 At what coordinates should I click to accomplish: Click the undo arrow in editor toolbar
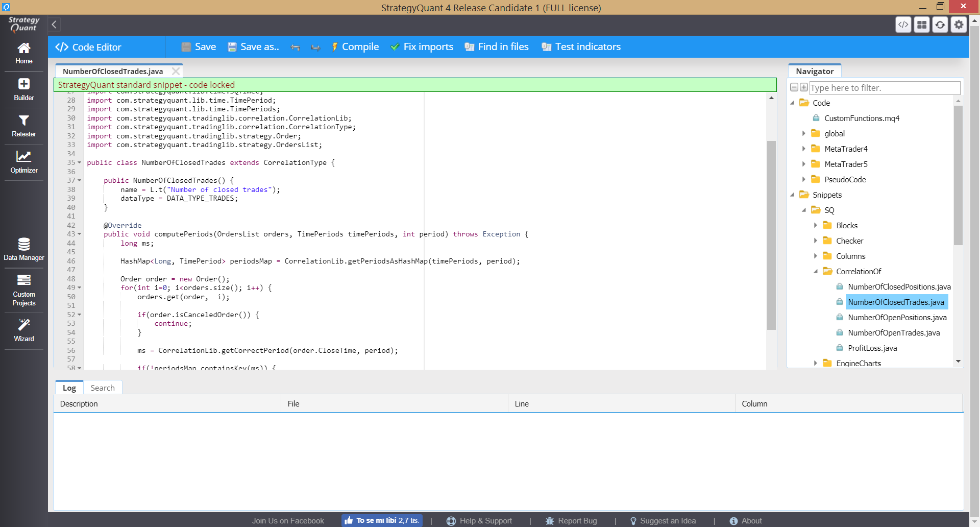296,47
